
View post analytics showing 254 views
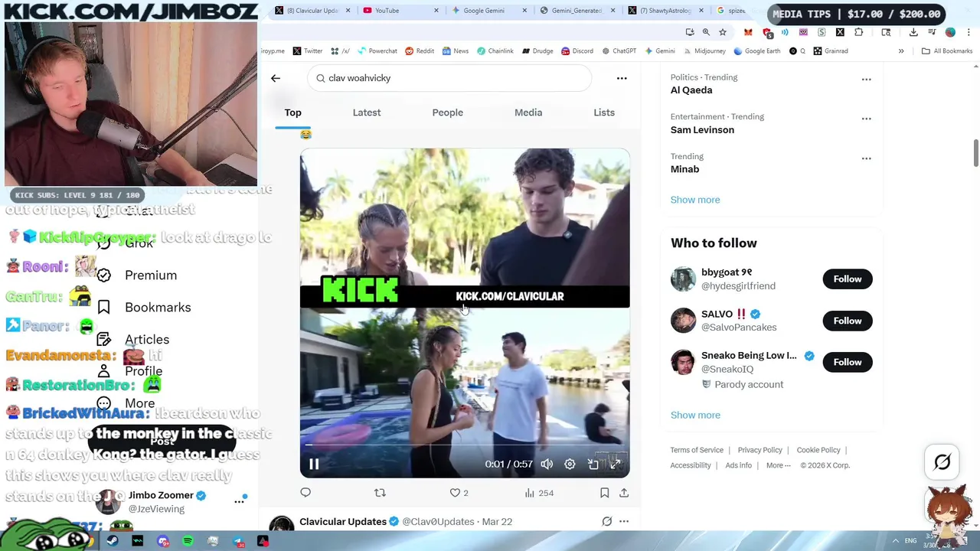[x=539, y=493]
